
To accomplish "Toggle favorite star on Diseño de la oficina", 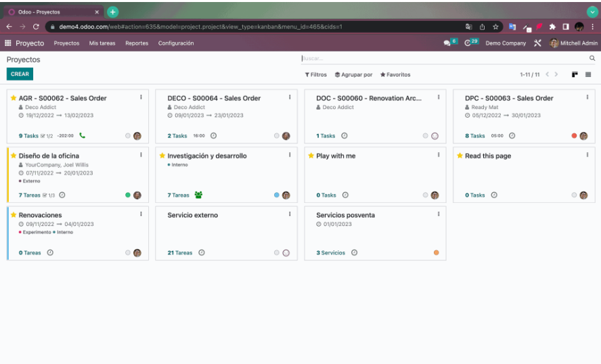I will tap(14, 155).
